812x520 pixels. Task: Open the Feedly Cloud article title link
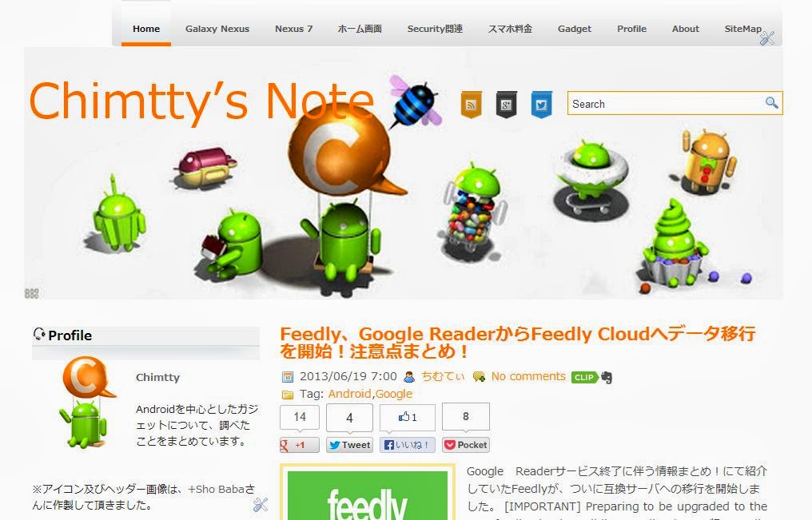coord(518,343)
